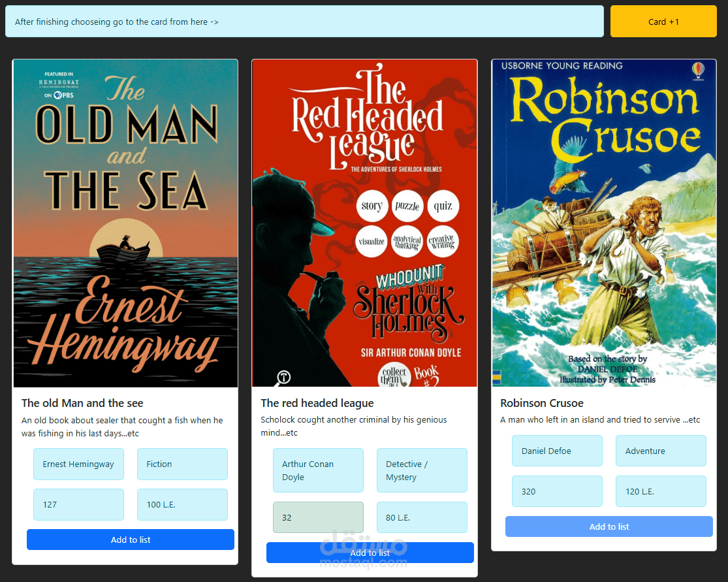This screenshot has width=728, height=582.
Task: Select the 100 L.E. price tag
Action: (182, 504)
